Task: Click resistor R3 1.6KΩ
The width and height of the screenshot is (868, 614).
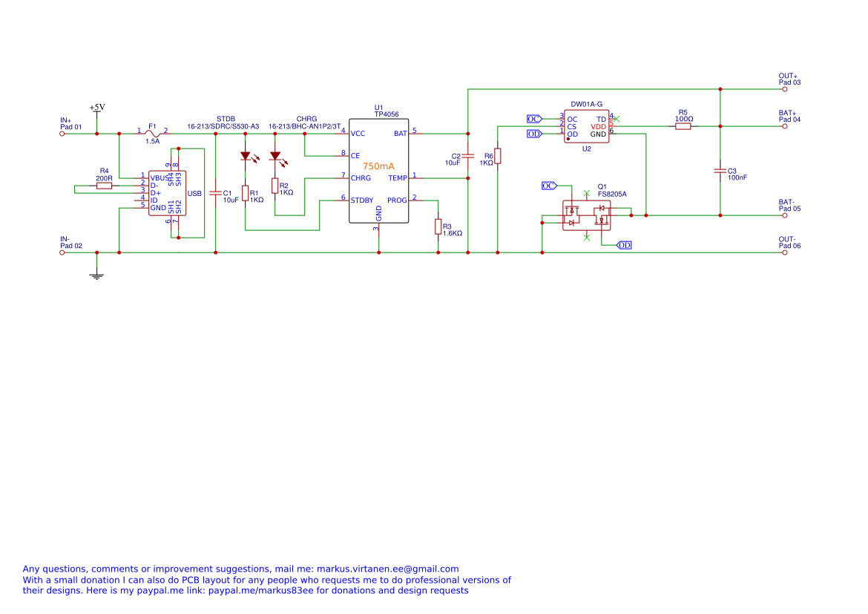Action: [438, 226]
